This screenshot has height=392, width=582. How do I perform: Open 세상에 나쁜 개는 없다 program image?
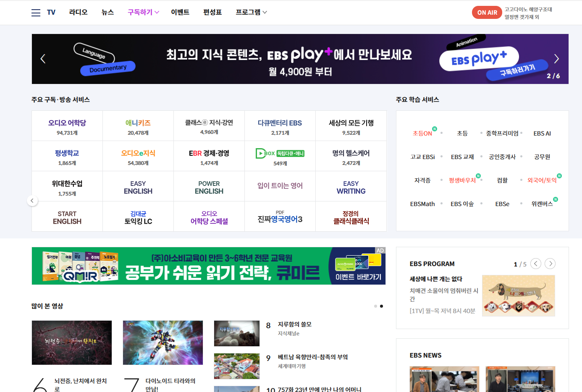(519, 295)
